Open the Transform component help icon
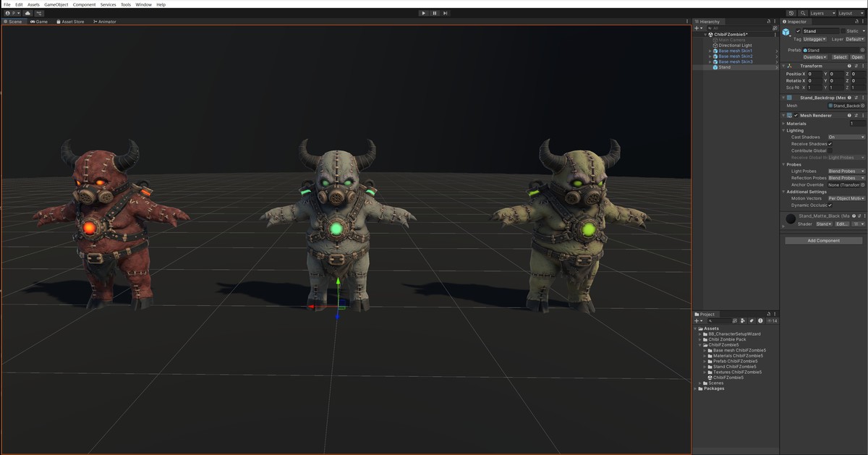The image size is (868, 455). (849, 66)
